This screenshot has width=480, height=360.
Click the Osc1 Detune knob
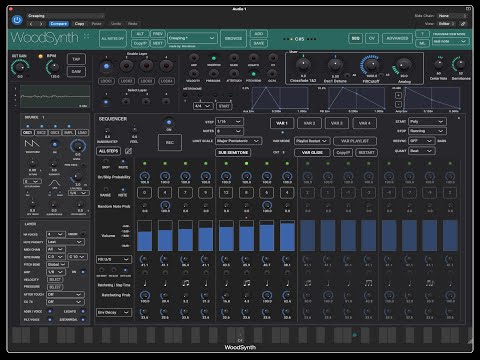[335, 65]
